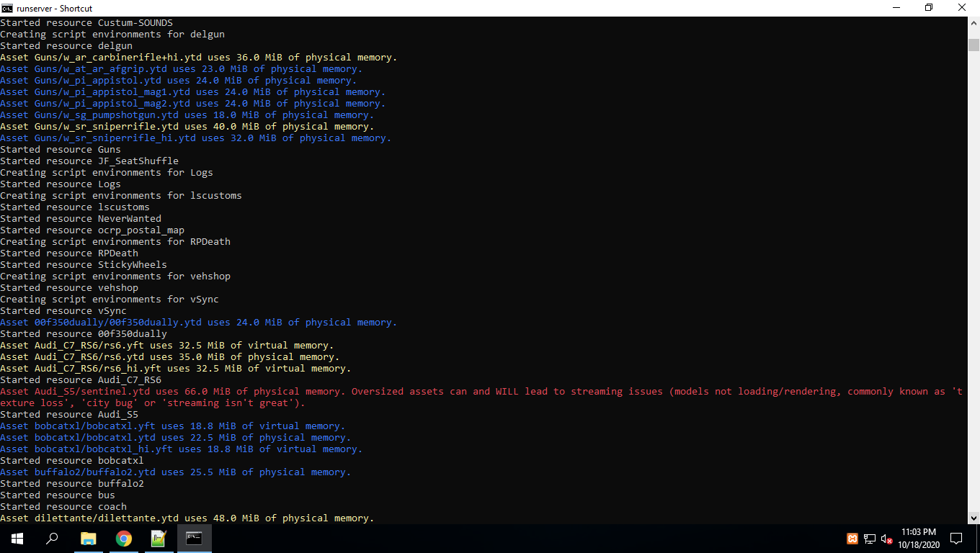Click 'Creating script environments for vehshop' line
The width and height of the screenshot is (980, 553).
click(115, 276)
